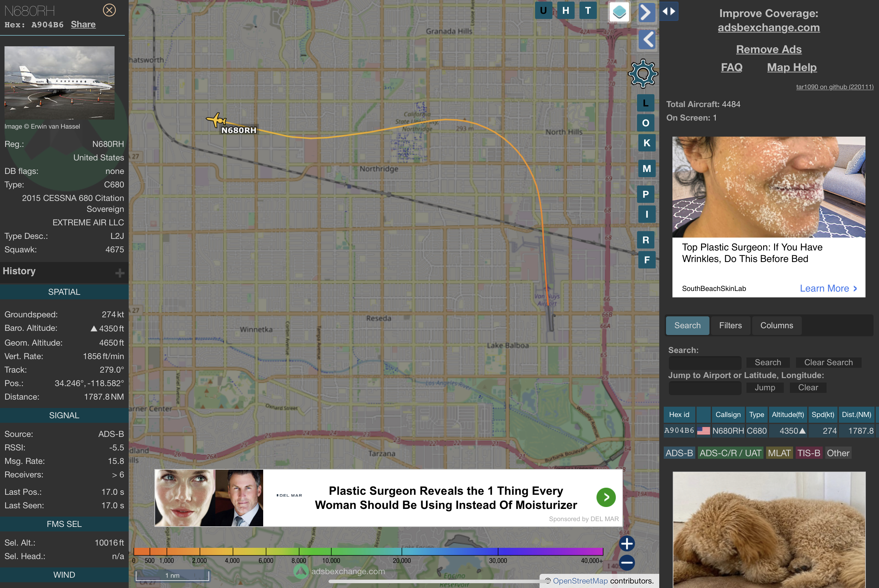The image size is (879, 588).
Task: Select the N680RH aircraft icon on map
Action: (x=217, y=120)
